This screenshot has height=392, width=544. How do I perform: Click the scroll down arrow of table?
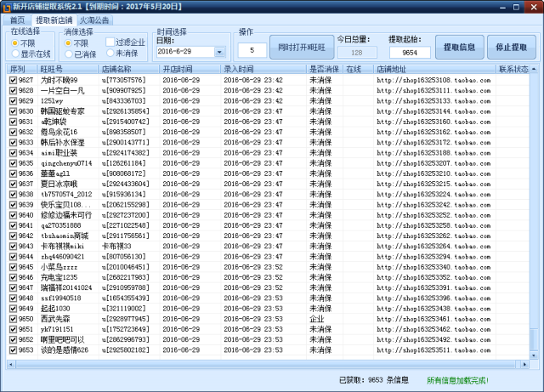[x=534, y=355]
